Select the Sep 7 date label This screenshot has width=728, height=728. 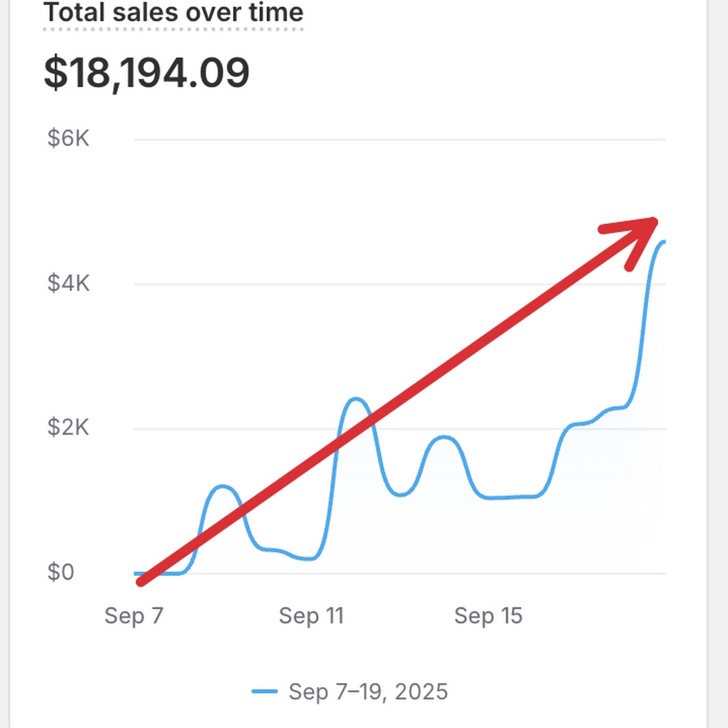coord(134,616)
